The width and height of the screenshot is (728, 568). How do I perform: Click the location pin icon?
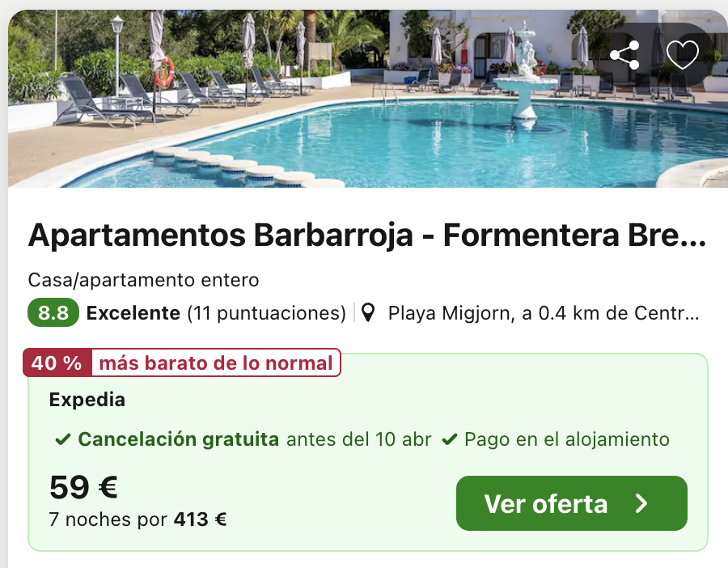(368, 312)
